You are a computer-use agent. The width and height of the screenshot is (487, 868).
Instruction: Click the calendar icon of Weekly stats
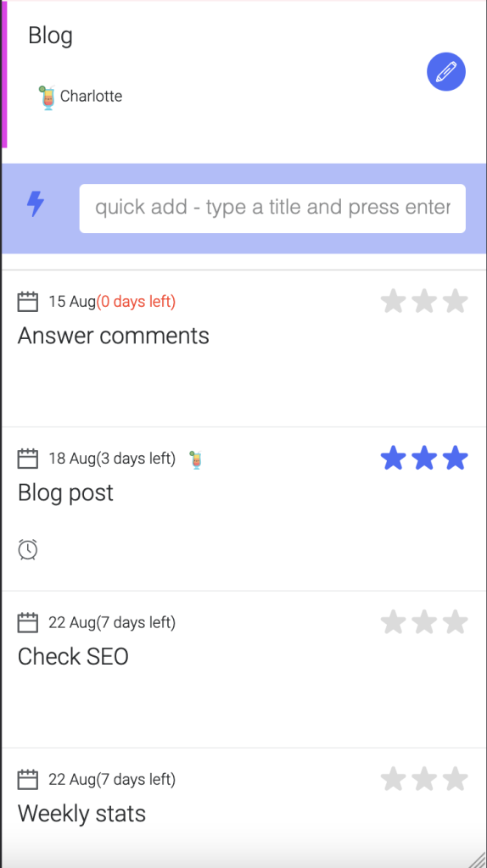click(x=28, y=780)
